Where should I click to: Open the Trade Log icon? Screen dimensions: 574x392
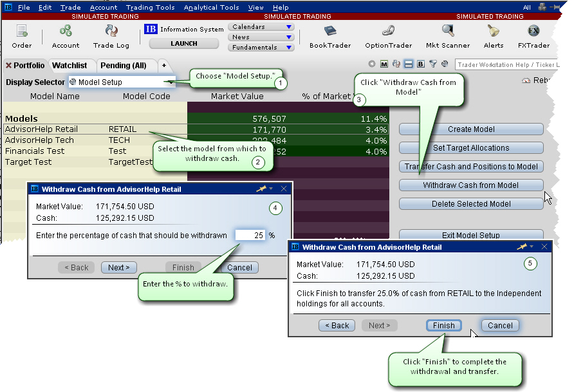click(x=111, y=32)
